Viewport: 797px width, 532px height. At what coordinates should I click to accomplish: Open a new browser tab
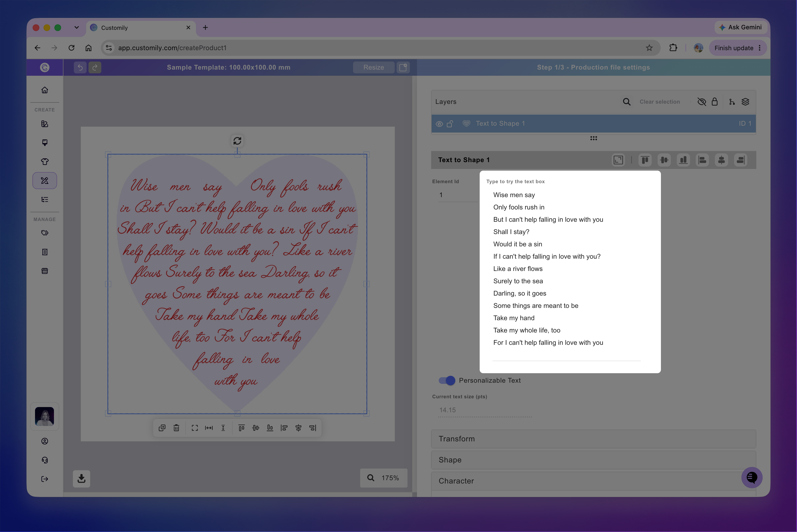(205, 27)
